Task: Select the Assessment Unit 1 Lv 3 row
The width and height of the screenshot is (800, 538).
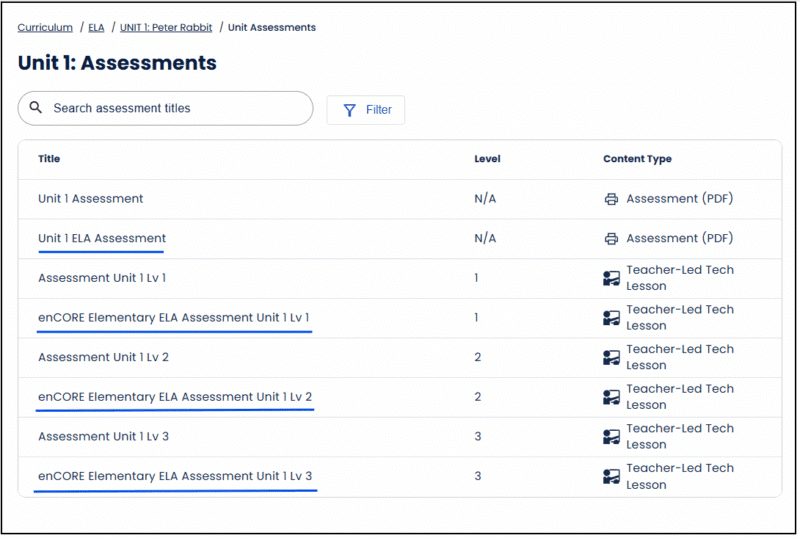Action: (x=400, y=437)
